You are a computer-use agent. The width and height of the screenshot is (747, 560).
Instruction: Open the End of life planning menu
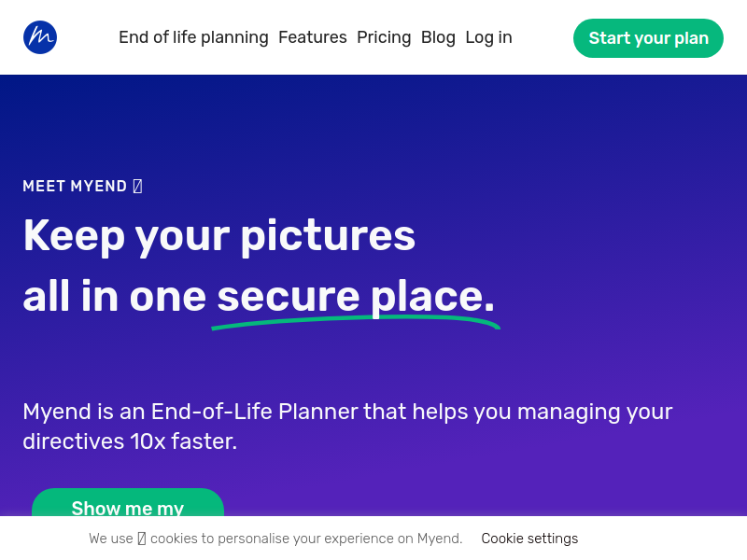tap(193, 37)
